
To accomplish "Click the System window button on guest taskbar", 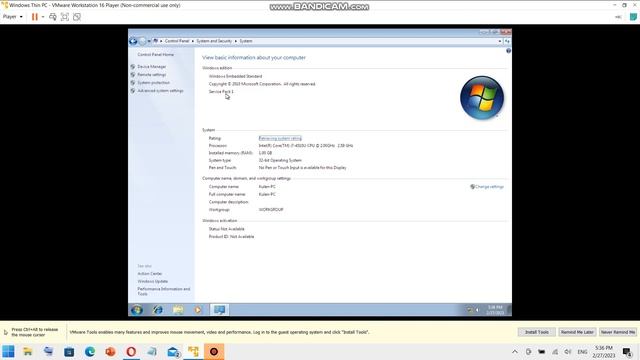I will (220, 310).
